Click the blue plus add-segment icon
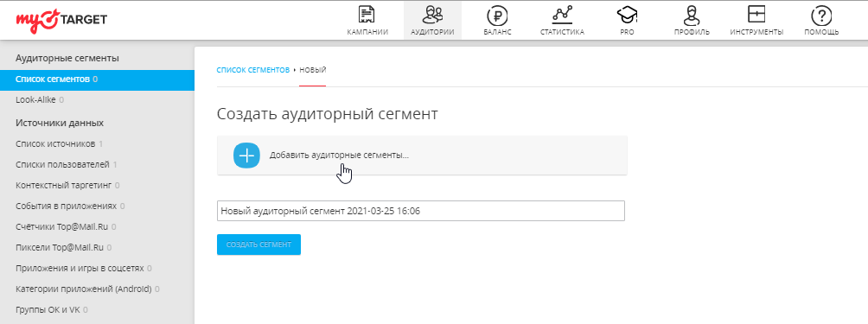868x324 pixels. (246, 156)
